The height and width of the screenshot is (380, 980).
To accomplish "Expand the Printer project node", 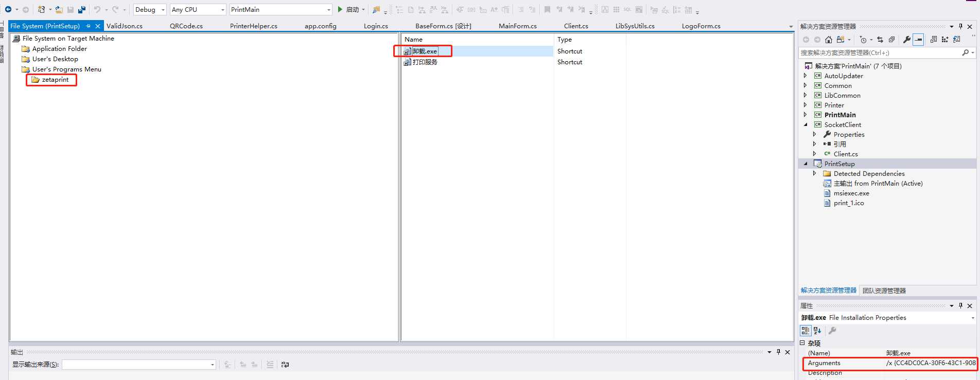I will 806,105.
